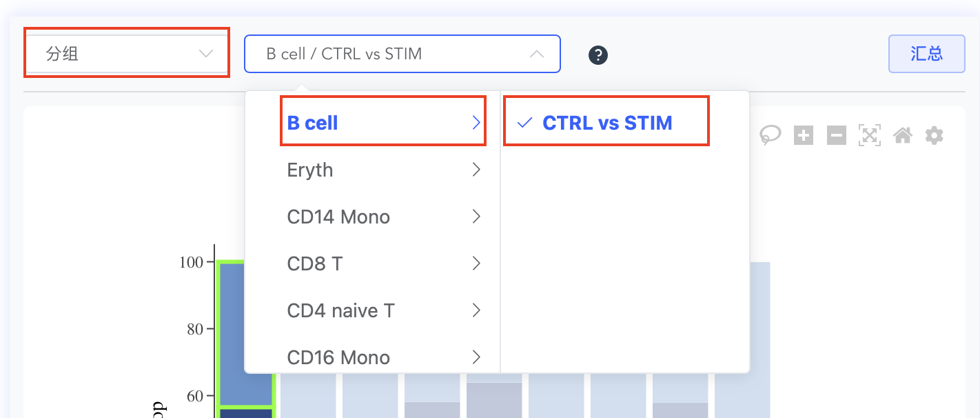Open the 分组 dropdown
Viewport: 980px width, 418px height.
pos(127,54)
